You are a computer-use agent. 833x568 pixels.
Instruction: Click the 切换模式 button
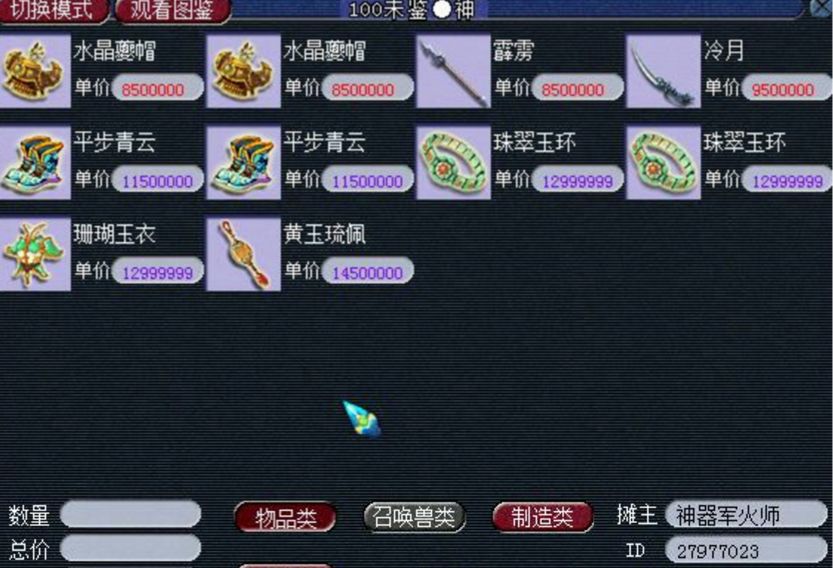[54, 11]
